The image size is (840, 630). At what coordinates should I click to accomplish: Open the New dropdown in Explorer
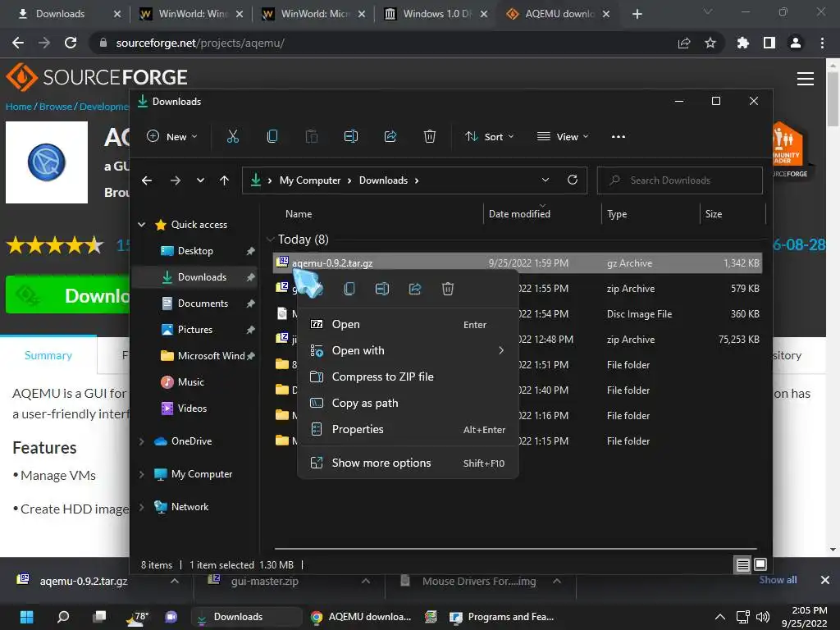[x=172, y=137]
